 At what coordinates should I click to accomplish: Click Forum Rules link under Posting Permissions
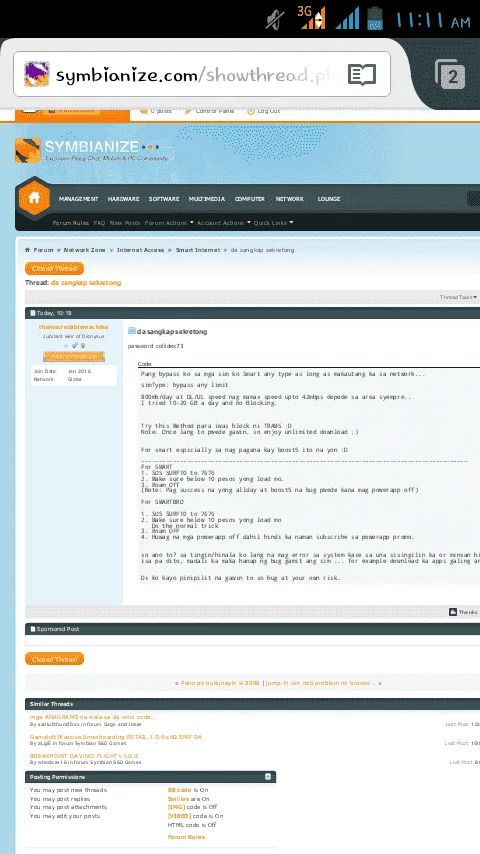pyautogui.click(x=186, y=837)
